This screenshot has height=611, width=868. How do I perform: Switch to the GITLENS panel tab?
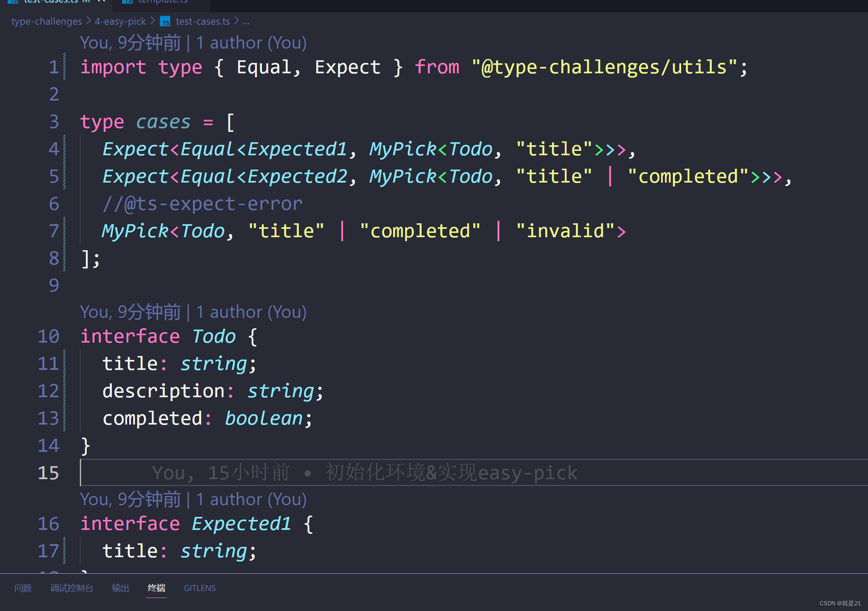click(x=200, y=588)
